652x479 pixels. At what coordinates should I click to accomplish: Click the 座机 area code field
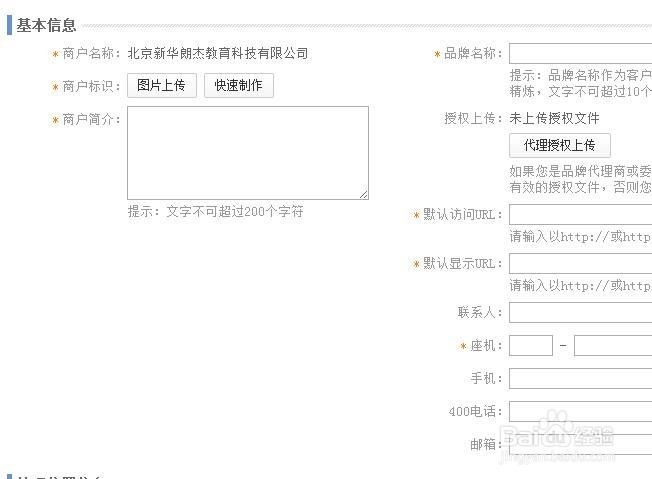[x=531, y=346]
